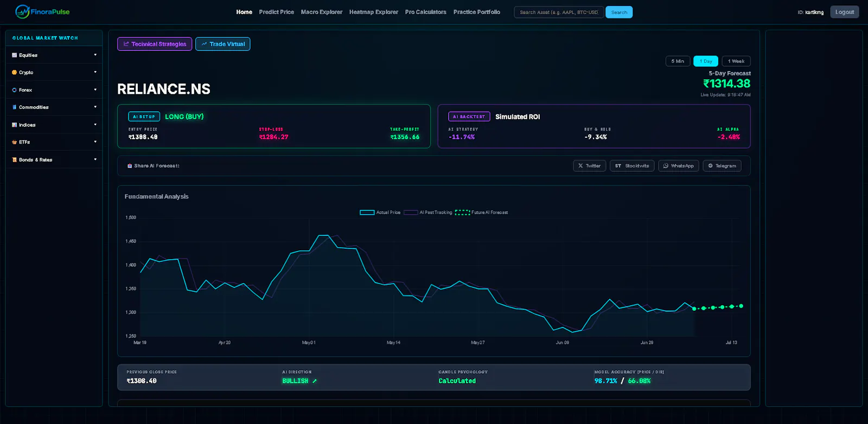Click the bullish arrow icon
Viewport: 868px width, 424px height.
point(314,381)
